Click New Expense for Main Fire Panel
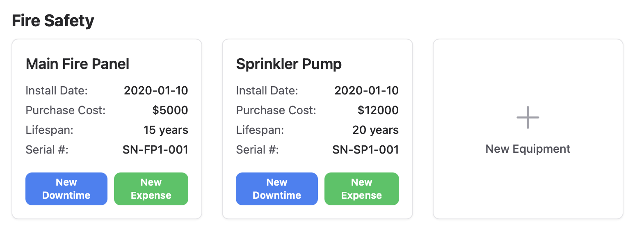This screenshot has width=644, height=239. (x=151, y=189)
